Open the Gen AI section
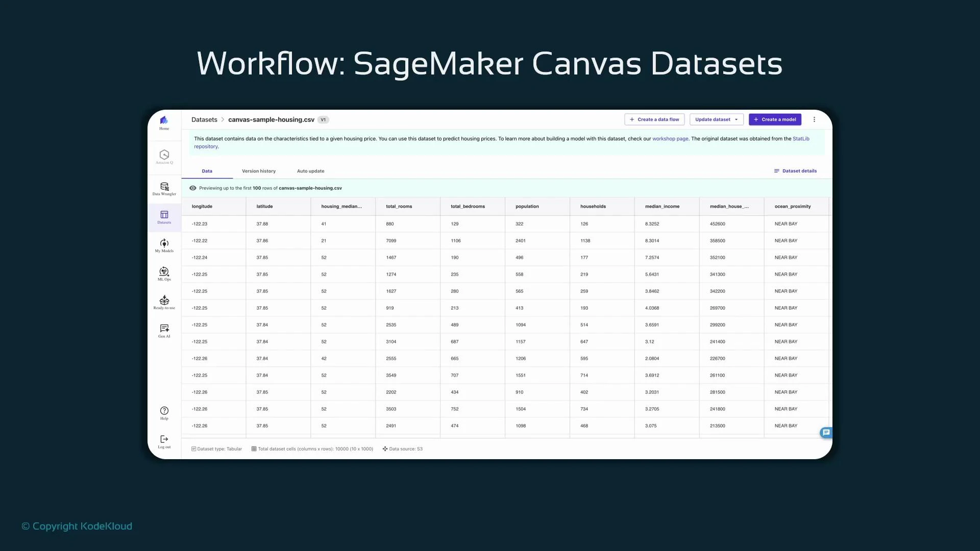980x551 pixels. tap(164, 330)
